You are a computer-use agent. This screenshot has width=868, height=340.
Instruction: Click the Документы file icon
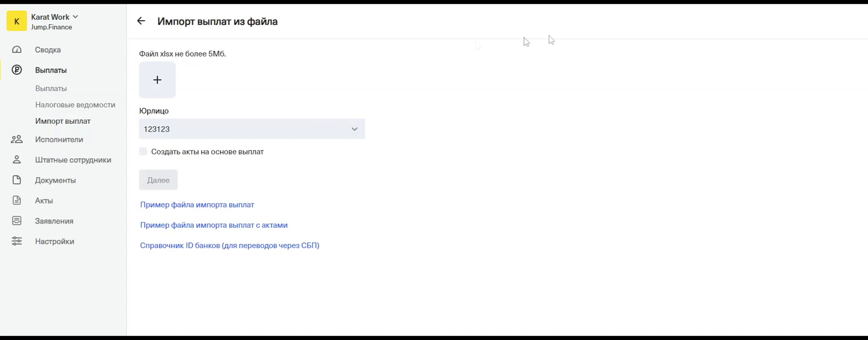click(17, 180)
